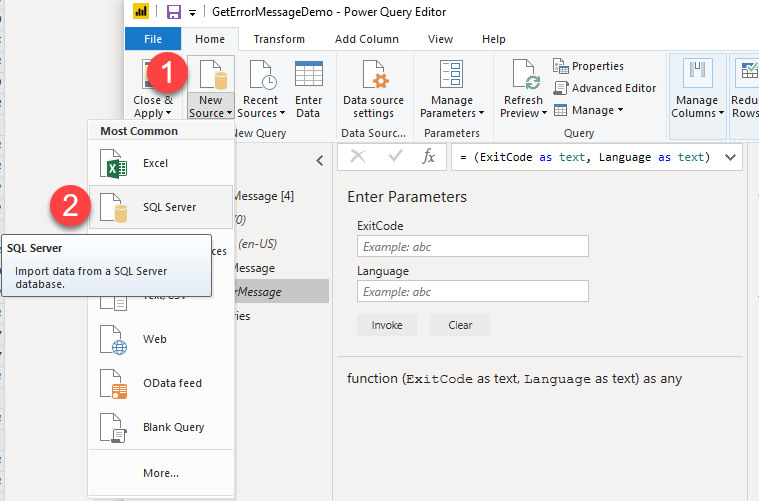The height and width of the screenshot is (501, 759).
Task: Choose SQL Server data source
Action: click(161, 207)
